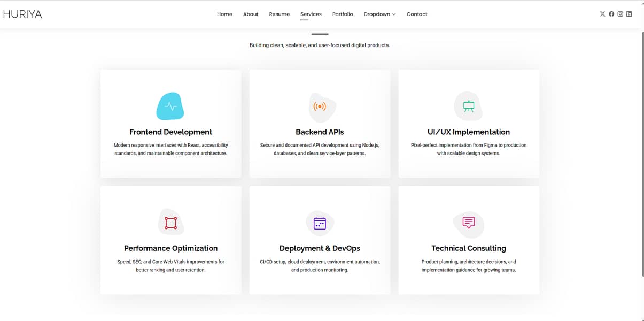Select the Contact menu item
The width and height of the screenshot is (644, 321).
click(x=417, y=14)
